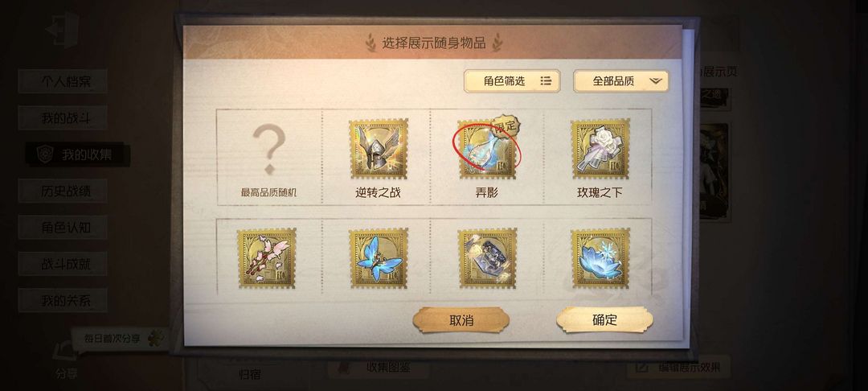This screenshot has width=868, height=391.
Task: Click the 取消 cancel button
Action: pyautogui.click(x=461, y=320)
